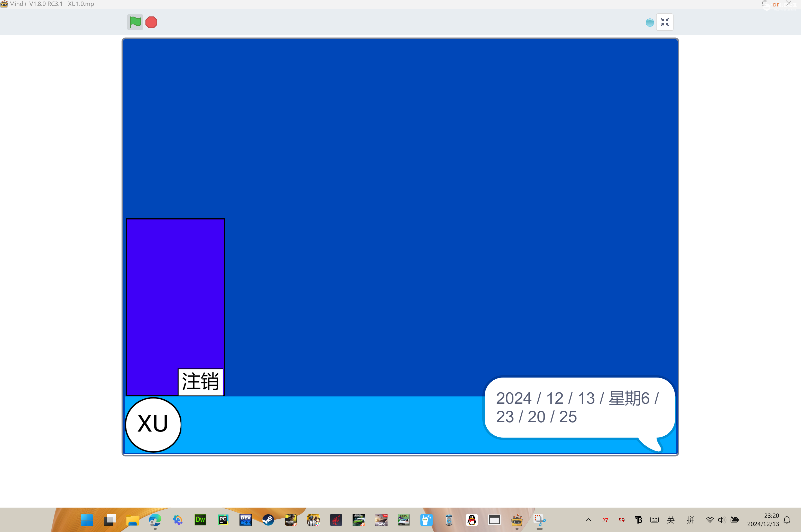Open the gear-and-wrench tool icon
The height and width of the screenshot is (532, 801).
click(178, 520)
